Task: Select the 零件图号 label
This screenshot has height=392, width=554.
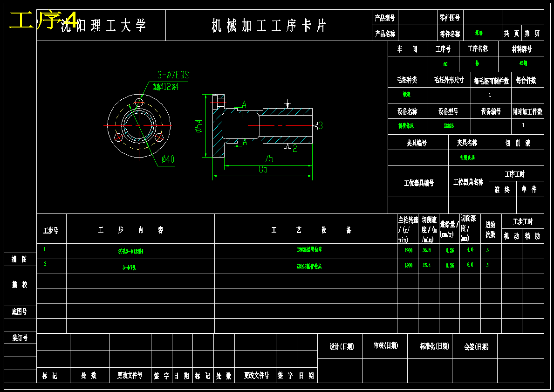Action: tap(450, 18)
